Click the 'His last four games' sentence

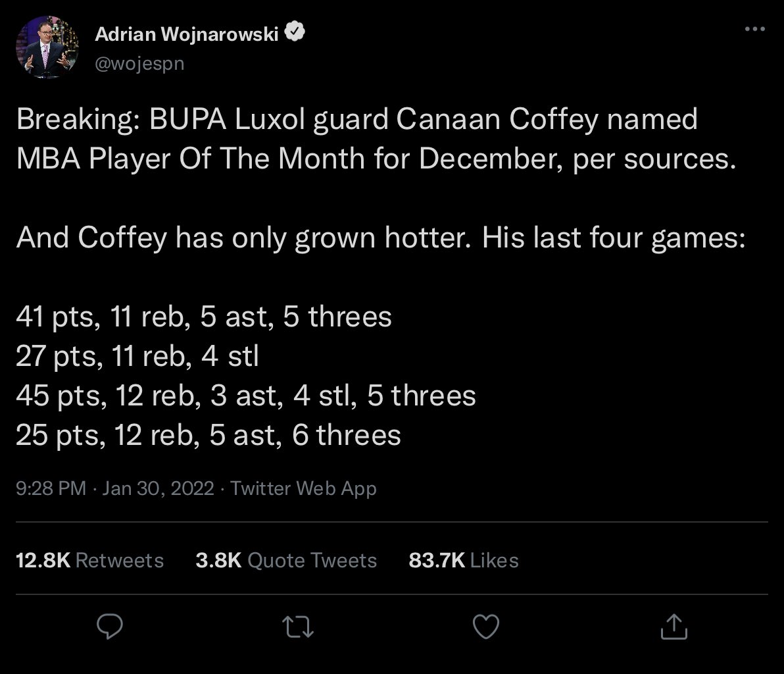(614, 238)
